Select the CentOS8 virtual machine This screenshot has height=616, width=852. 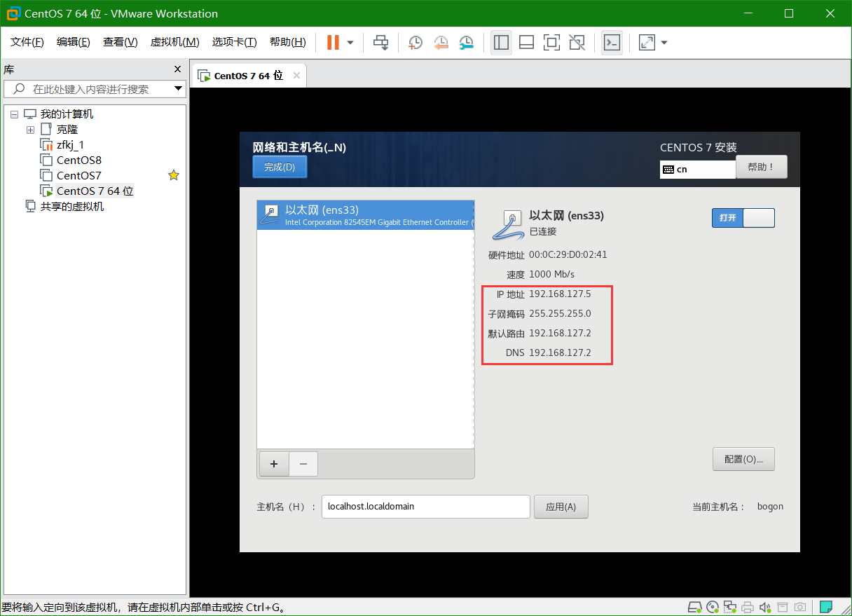[79, 160]
